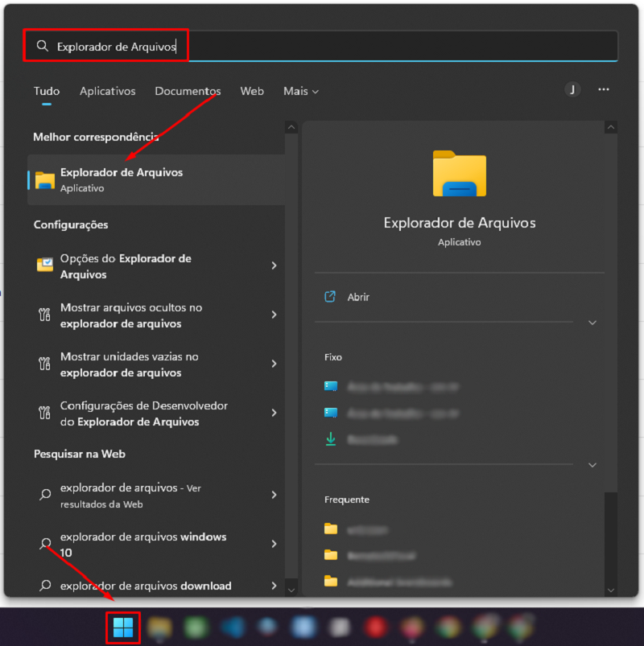Open the three-dot more options menu
644x646 pixels.
[x=604, y=89]
